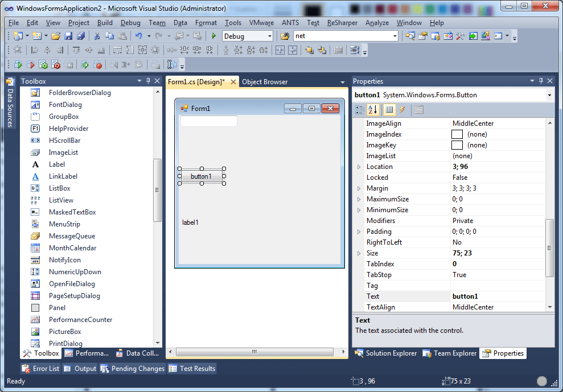Open the Format menu
The height and width of the screenshot is (392, 563).
(x=206, y=23)
